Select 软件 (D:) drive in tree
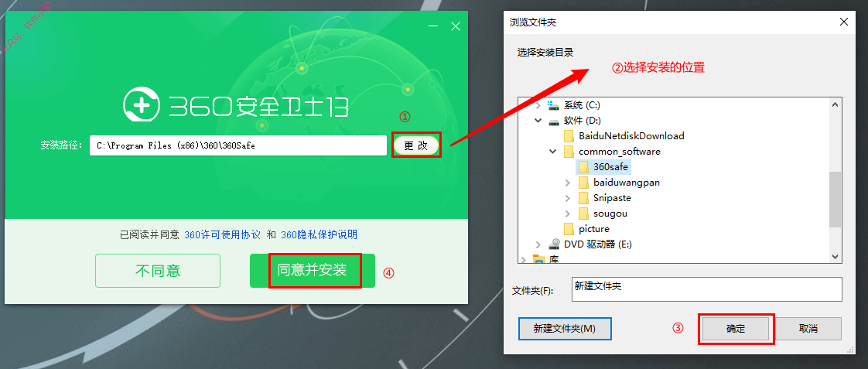868x369 pixels. click(x=582, y=121)
